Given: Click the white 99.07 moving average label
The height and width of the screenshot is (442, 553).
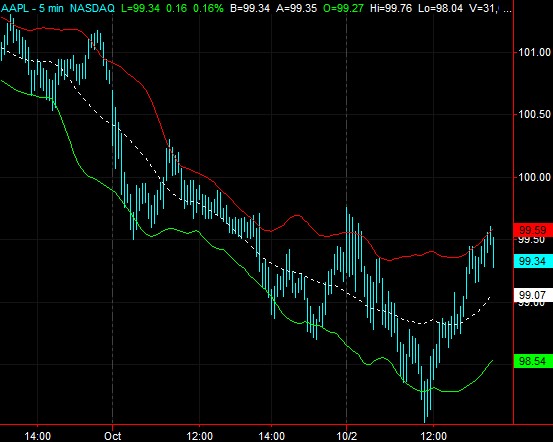Looking at the screenshot, I should pos(533,295).
